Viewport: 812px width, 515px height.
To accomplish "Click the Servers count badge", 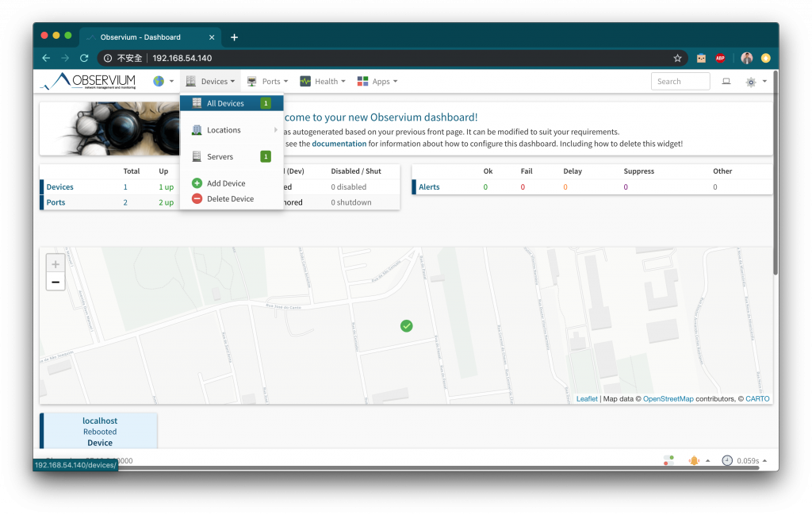I will [x=266, y=156].
